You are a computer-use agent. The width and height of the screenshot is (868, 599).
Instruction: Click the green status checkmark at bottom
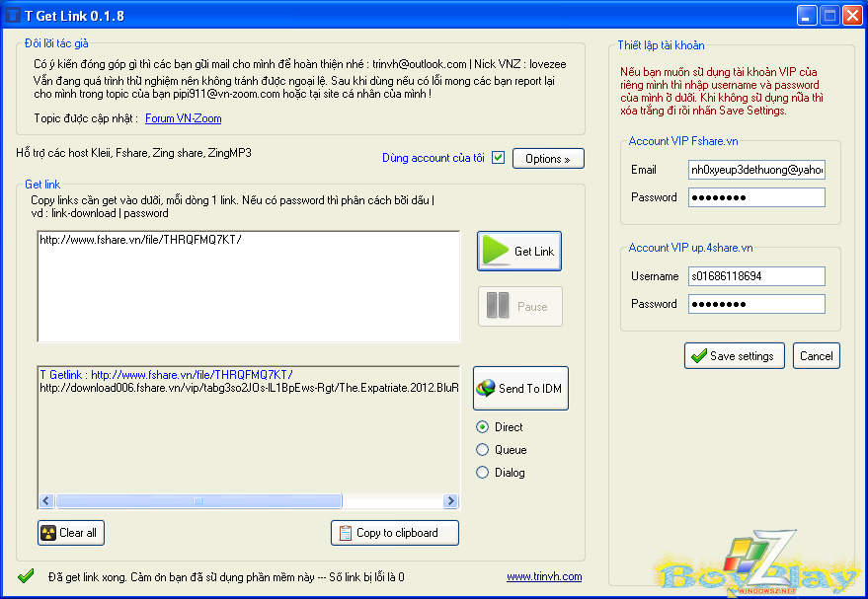[x=26, y=576]
